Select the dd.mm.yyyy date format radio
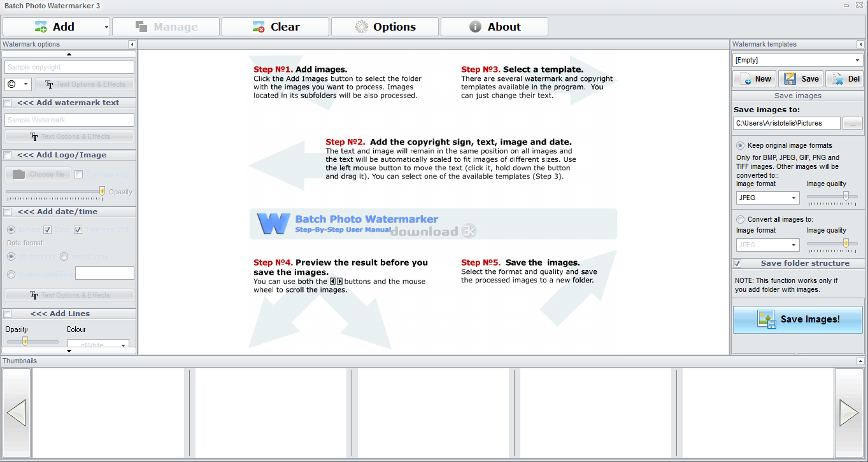Viewport: 868px width, 462px height. click(x=11, y=256)
